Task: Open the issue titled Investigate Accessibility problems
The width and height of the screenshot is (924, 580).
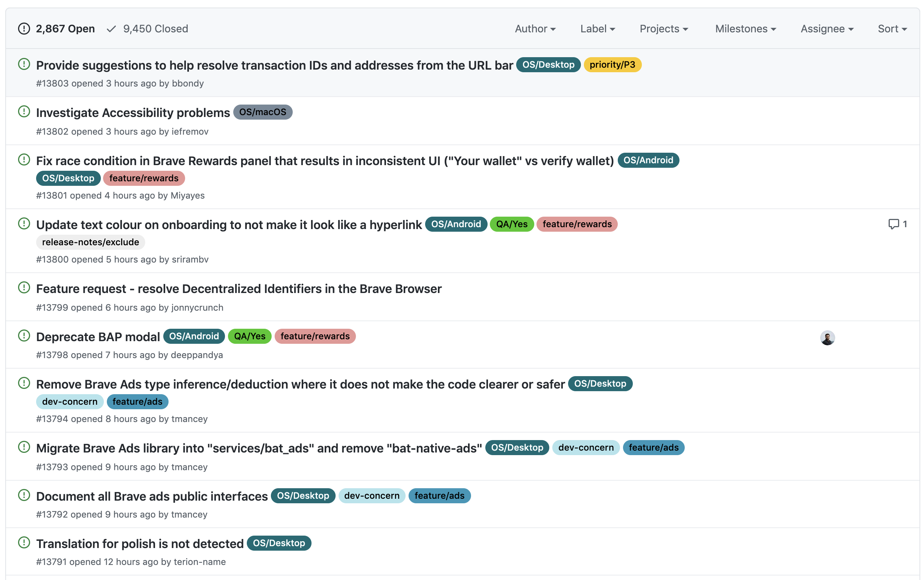Action: pos(133,113)
